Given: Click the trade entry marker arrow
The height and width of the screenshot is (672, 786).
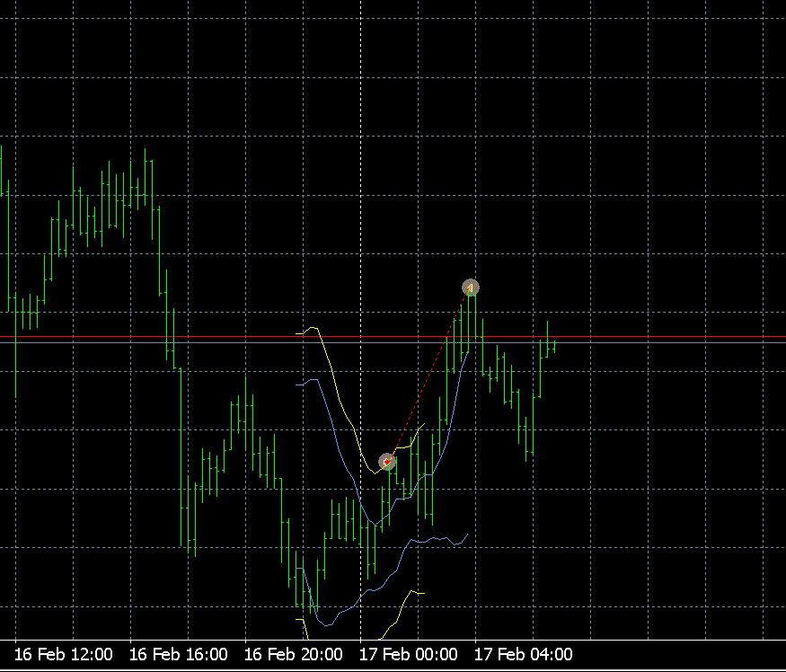Looking at the screenshot, I should [386, 462].
